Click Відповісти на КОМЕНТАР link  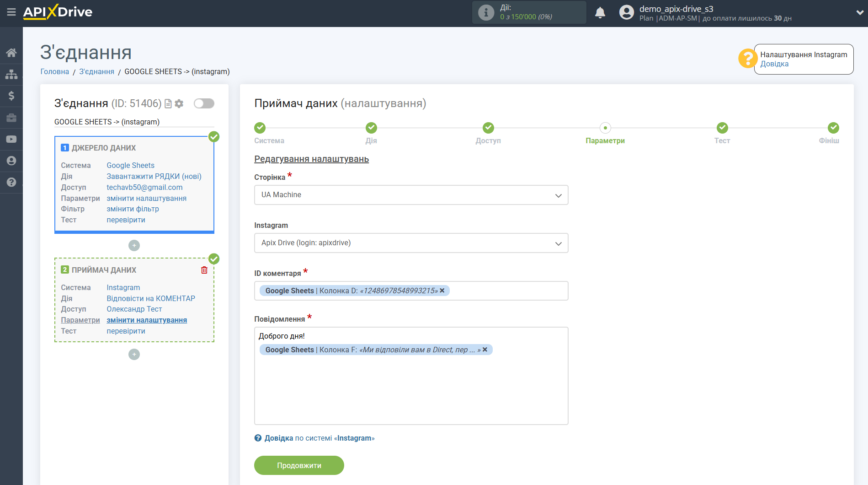click(151, 299)
